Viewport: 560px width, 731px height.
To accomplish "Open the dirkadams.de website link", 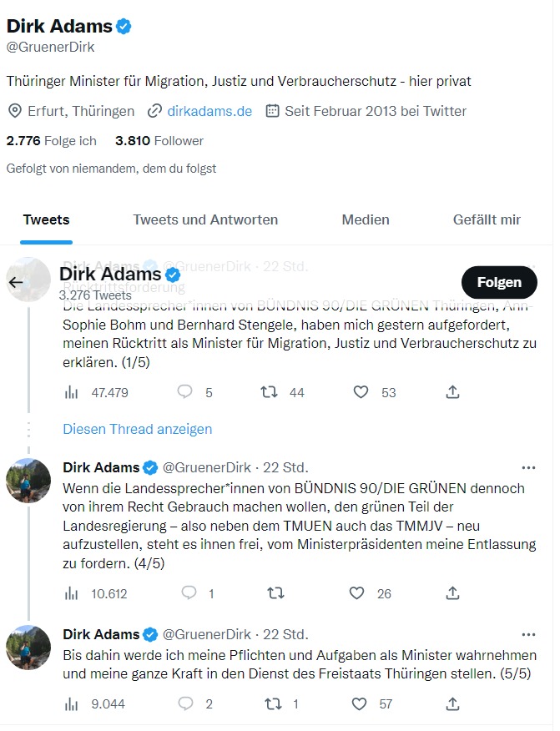I will pos(209,111).
